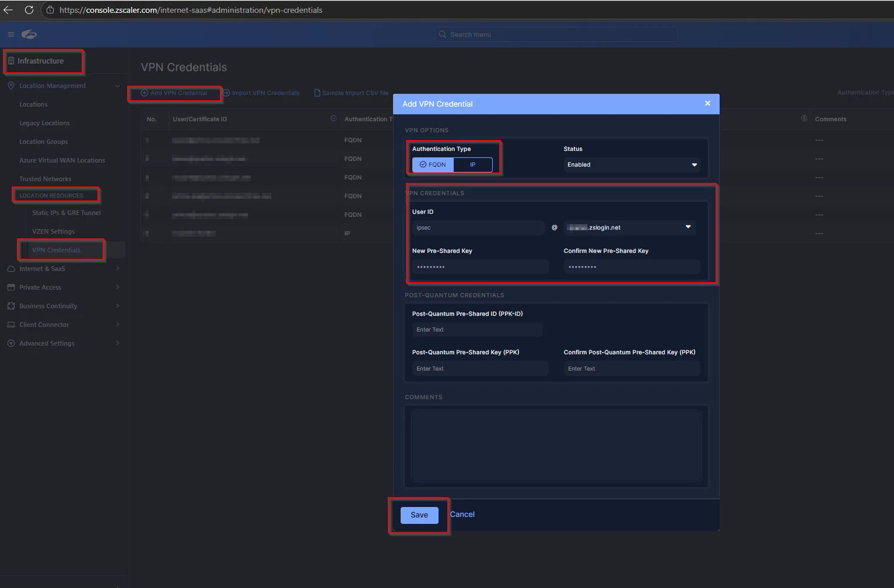Viewport: 894px width, 588px height.
Task: Click the Business Continuity icon
Action: click(10, 306)
